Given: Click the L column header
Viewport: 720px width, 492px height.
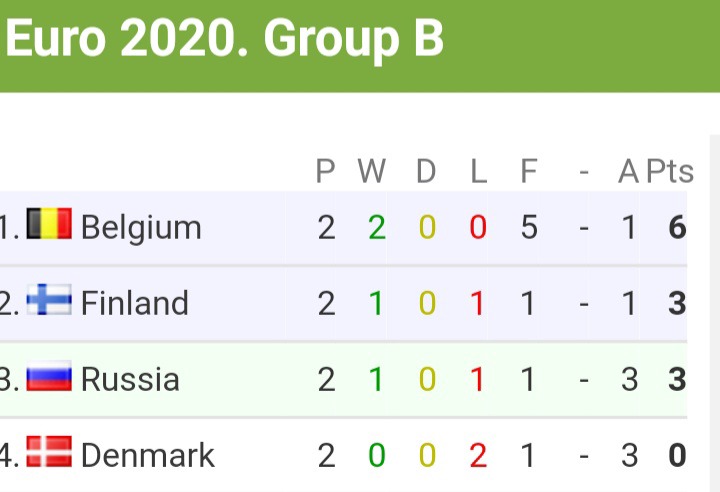Looking at the screenshot, I should 479,172.
